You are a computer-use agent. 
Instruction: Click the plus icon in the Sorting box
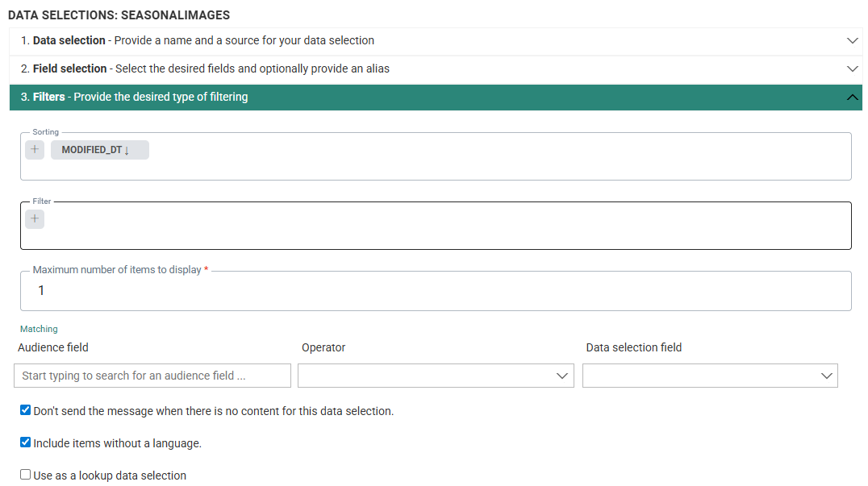(x=35, y=150)
